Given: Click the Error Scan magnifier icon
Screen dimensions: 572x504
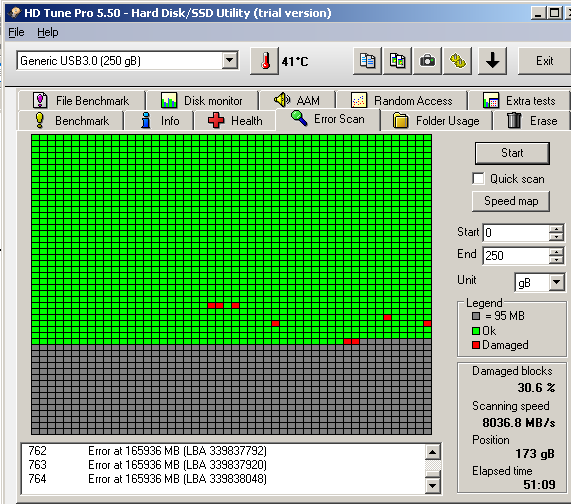Looking at the screenshot, I should point(299,118).
